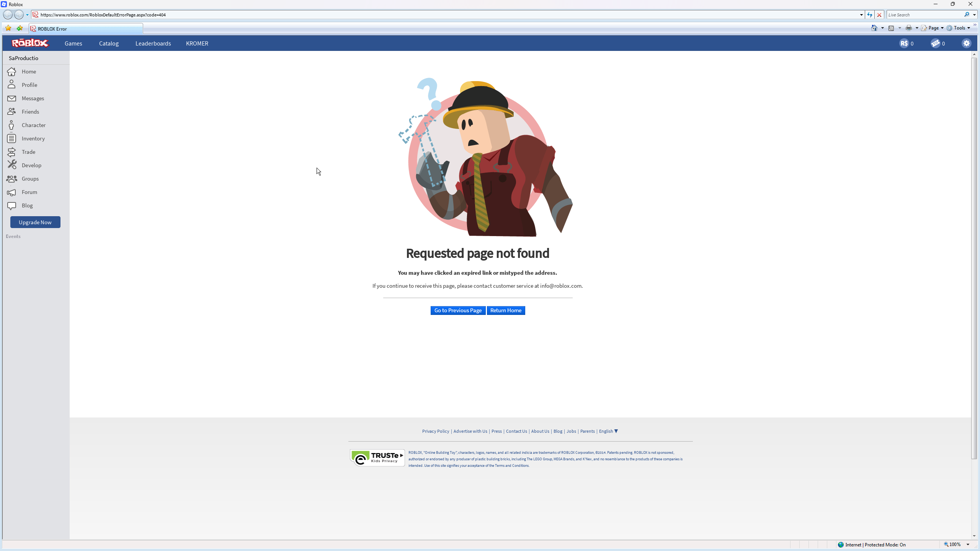Click the Inventory list icon in sidebar
Viewport: 980px width, 551px height.
pos(11,139)
